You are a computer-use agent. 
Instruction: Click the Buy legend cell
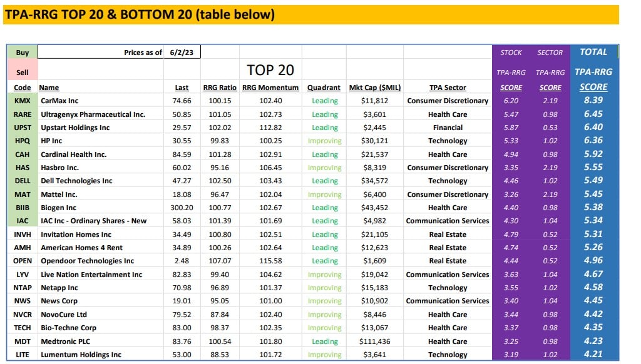click(x=22, y=53)
